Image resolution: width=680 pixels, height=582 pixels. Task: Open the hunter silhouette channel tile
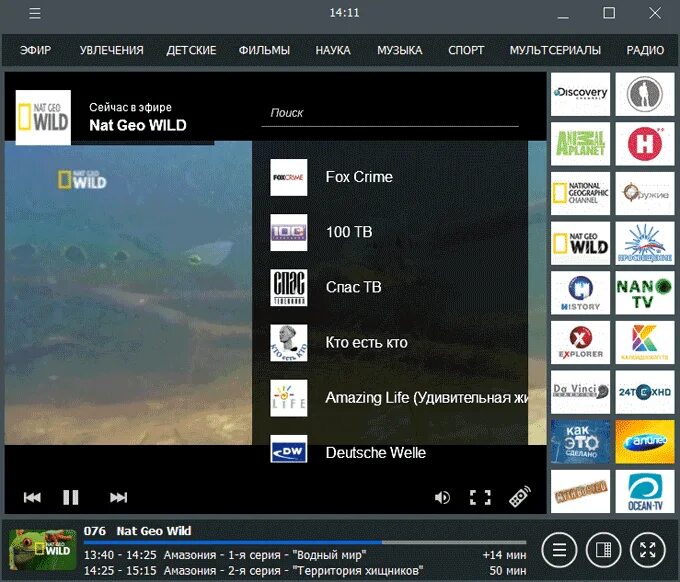click(645, 94)
